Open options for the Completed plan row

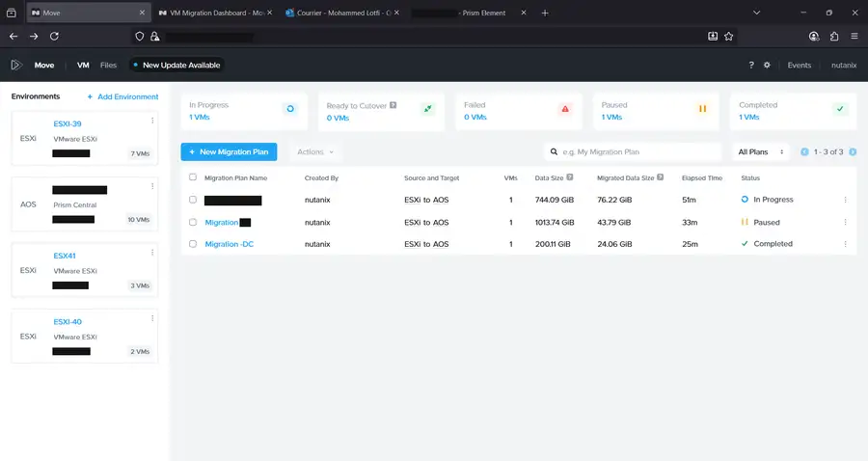845,244
